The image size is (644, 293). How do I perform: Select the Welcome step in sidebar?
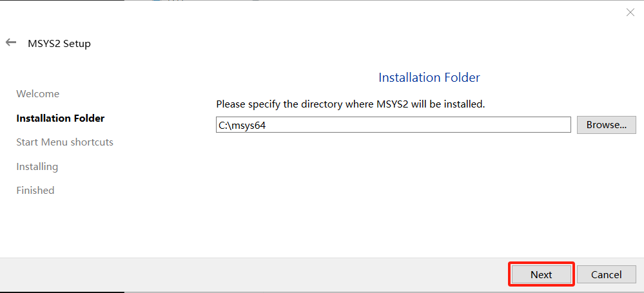(38, 94)
